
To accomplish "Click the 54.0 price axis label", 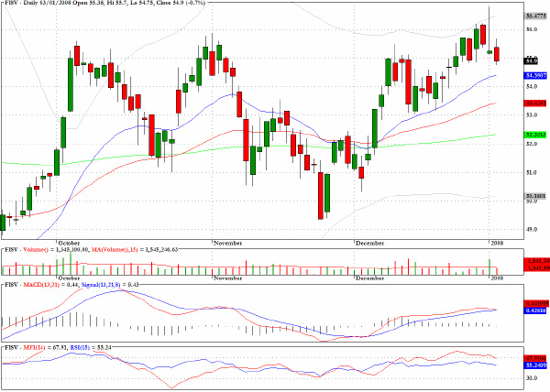I will pyautogui.click(x=532, y=86).
